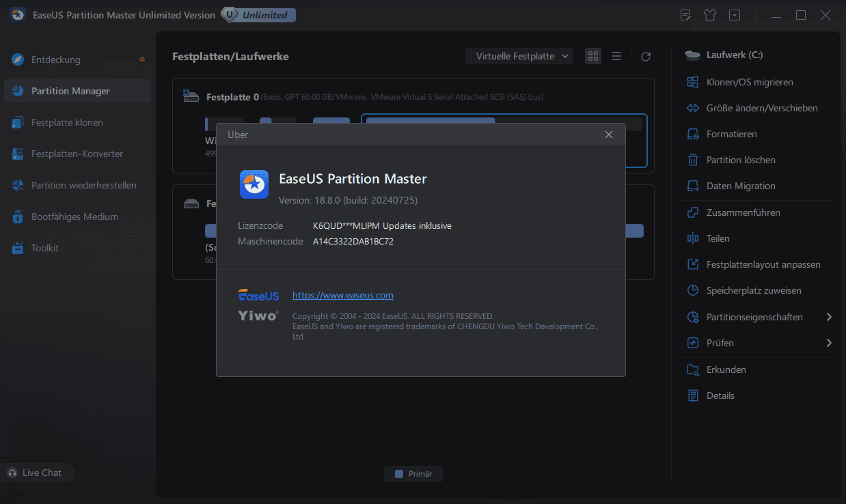Click the Bootfähiges Medium icon
The height and width of the screenshot is (504, 846).
18,216
